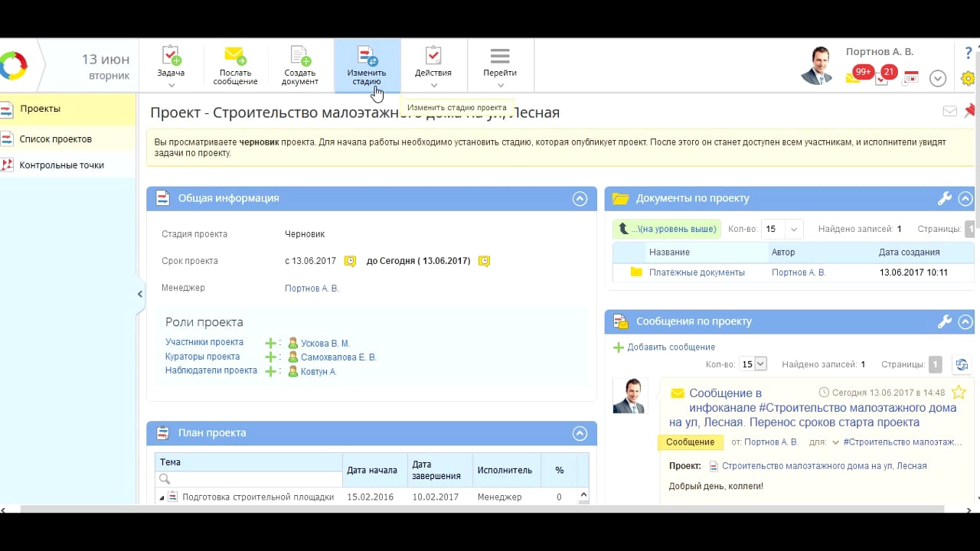Image resolution: width=980 pixels, height=551 pixels.
Task: Click the Портнов А. В. user avatar
Action: point(818,64)
